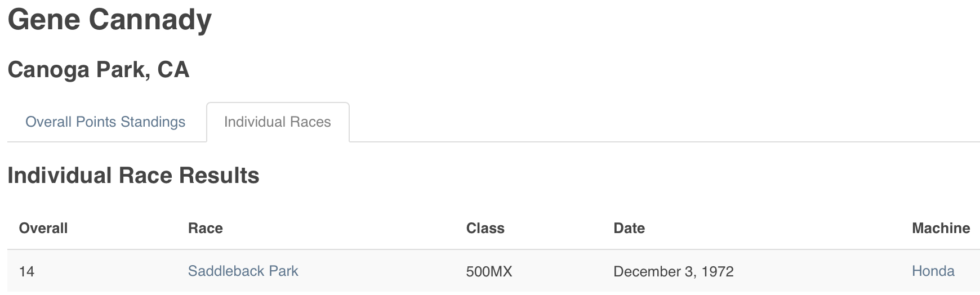Screen dimensions: 980x295
Task: Click the Race column header
Action: pos(206,228)
